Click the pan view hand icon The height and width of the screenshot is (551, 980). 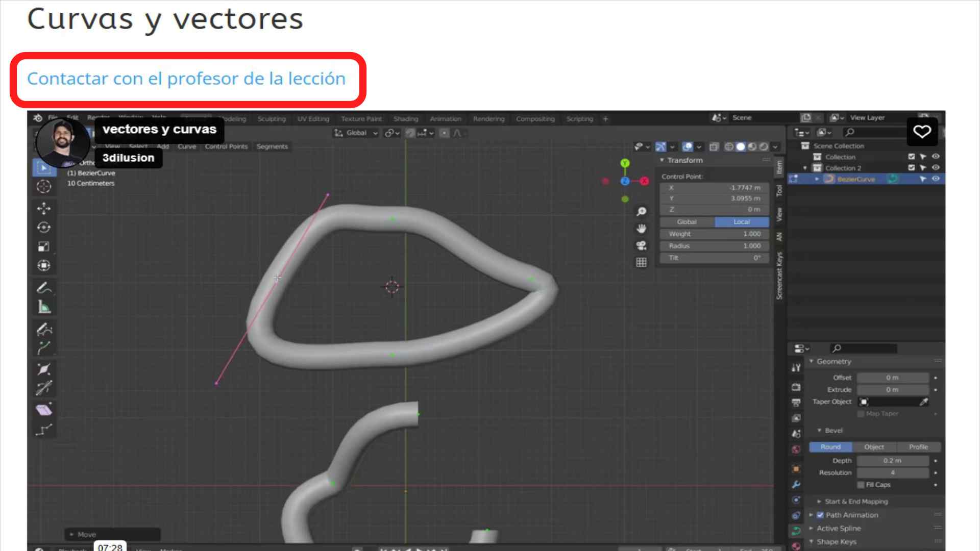coord(641,228)
